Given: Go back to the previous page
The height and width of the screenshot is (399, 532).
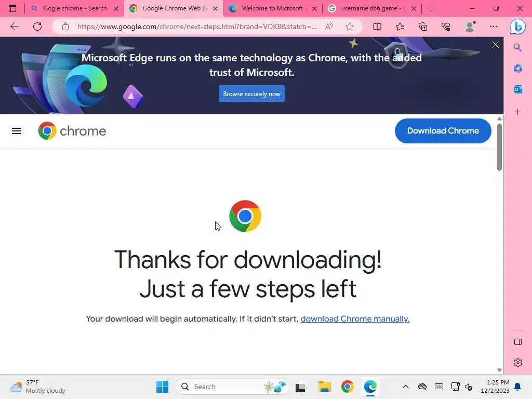Looking at the screenshot, I should (14, 26).
